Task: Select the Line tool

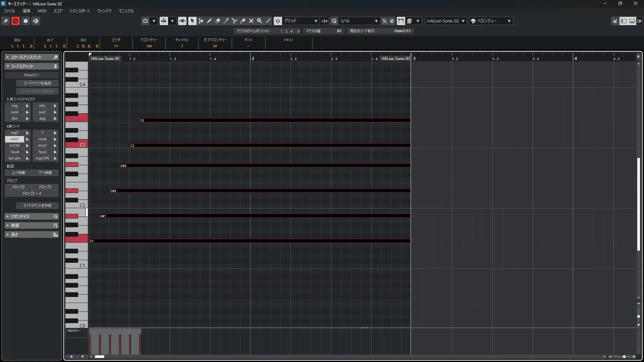Action: pyautogui.click(x=268, y=21)
